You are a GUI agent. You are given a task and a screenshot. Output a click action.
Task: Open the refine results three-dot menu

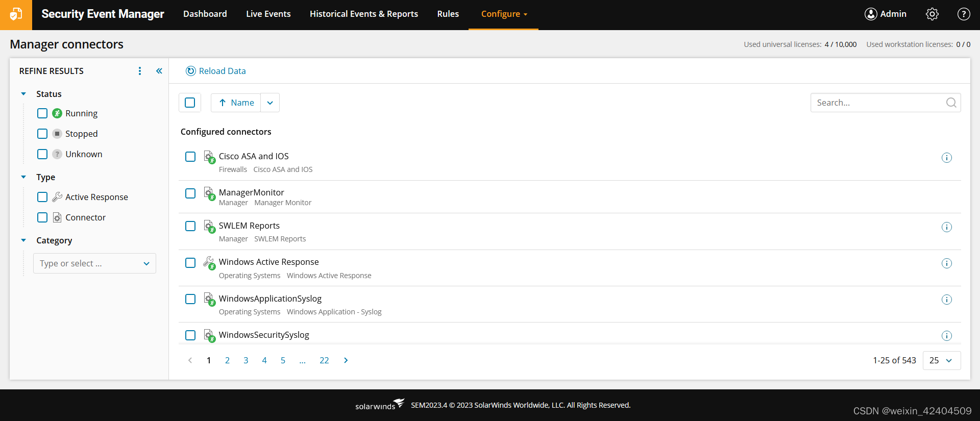coord(140,71)
